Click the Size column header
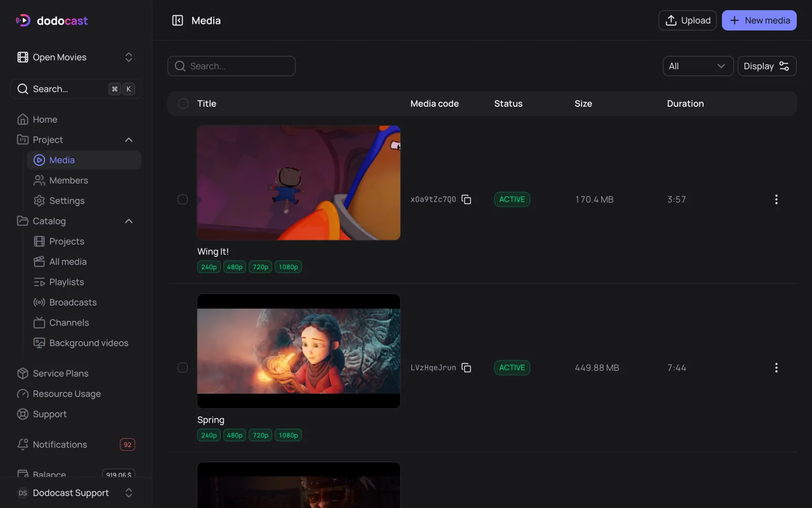 [x=583, y=104]
